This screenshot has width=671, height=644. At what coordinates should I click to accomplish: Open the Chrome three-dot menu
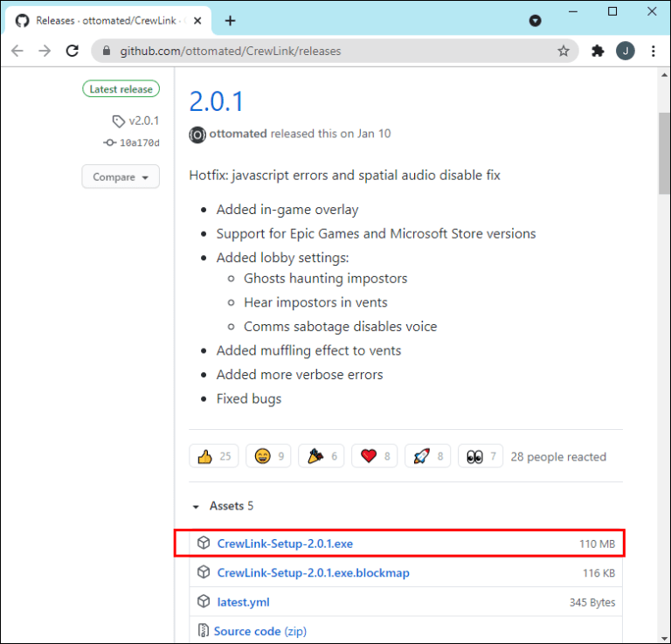click(x=653, y=51)
